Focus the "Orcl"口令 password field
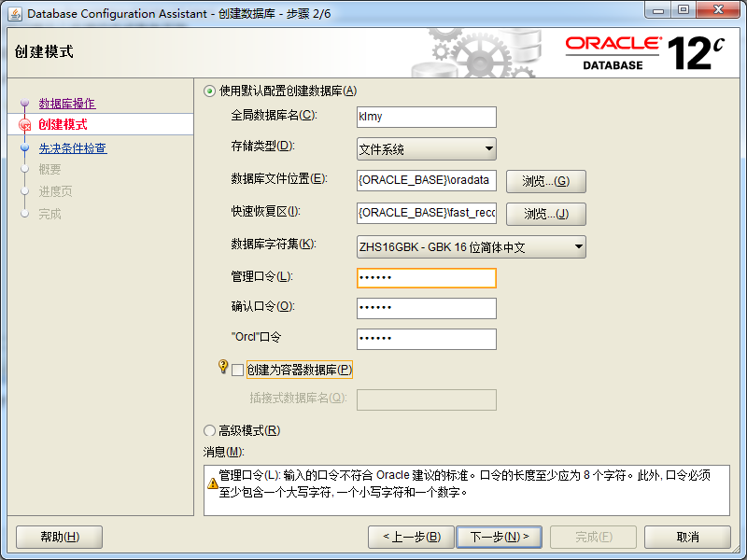747x560 pixels. point(427,339)
